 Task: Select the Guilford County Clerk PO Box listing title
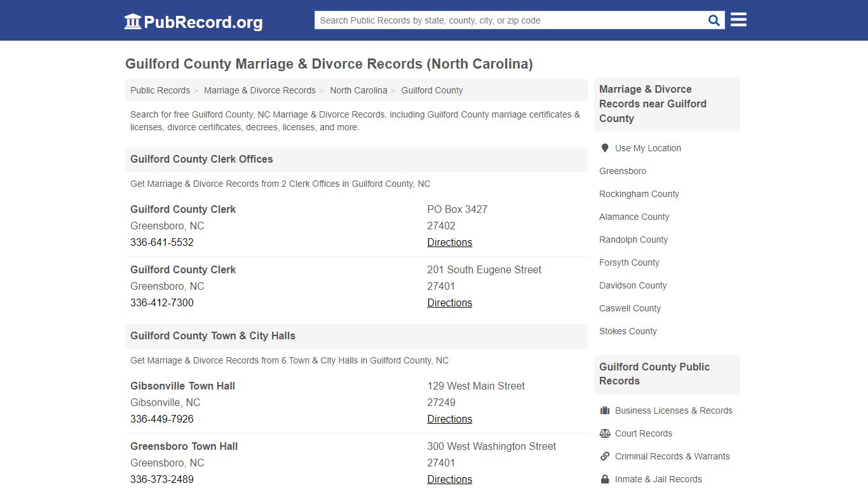(183, 209)
